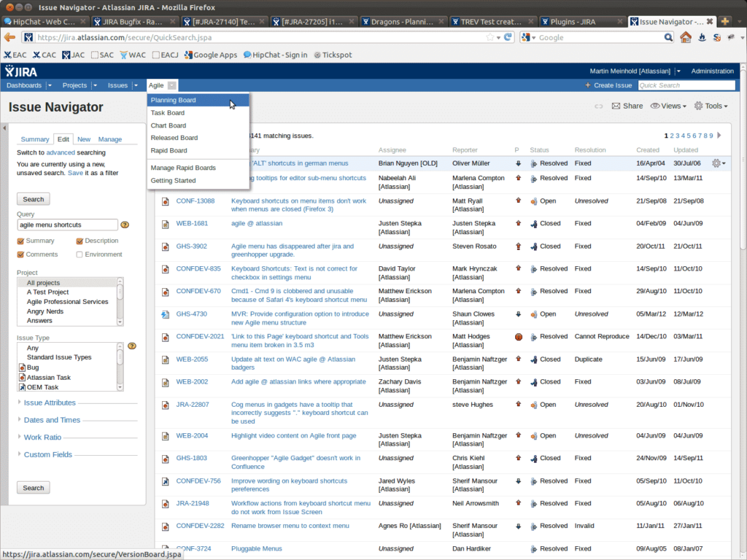Click priority arrow of CONFDEV-2282 row

click(519, 526)
